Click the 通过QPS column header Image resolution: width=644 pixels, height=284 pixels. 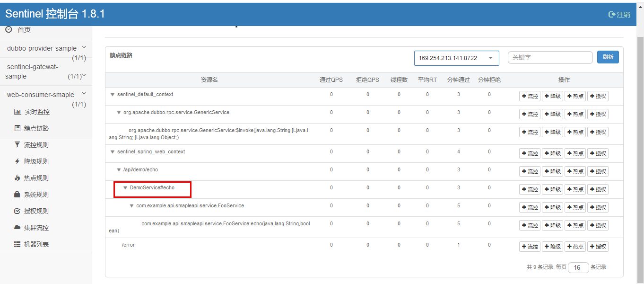(x=331, y=80)
